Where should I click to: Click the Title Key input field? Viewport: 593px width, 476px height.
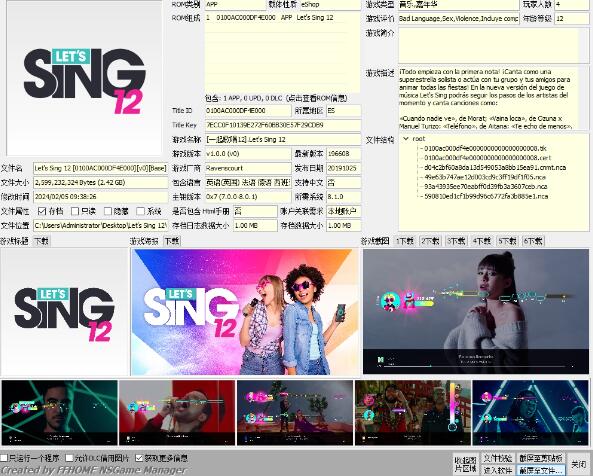pyautogui.click(x=283, y=125)
